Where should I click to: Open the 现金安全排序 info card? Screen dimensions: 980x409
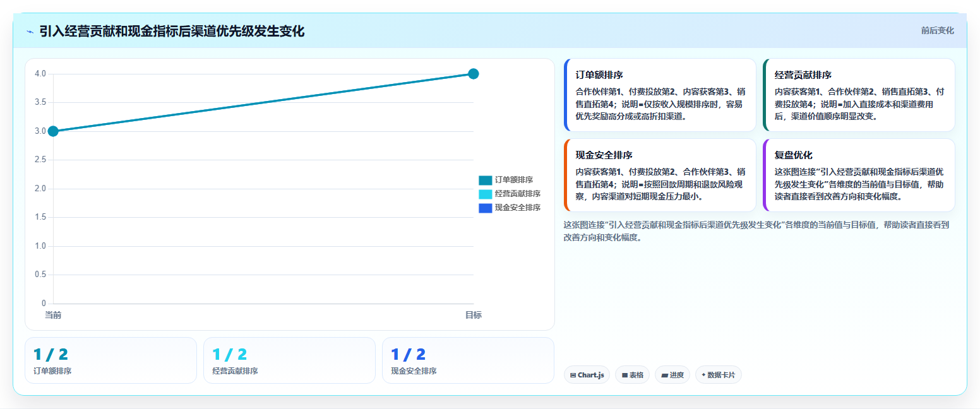[x=660, y=175]
